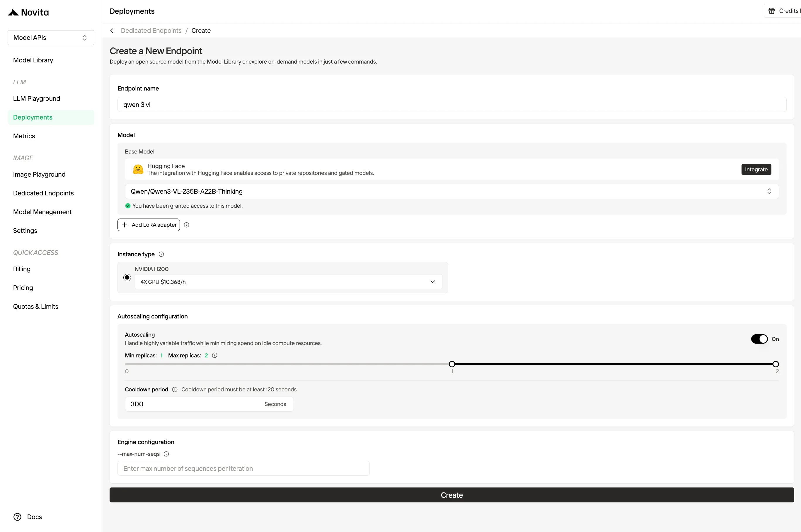Open Quotas & Limits
Viewport: 801px width, 532px height.
tap(35, 306)
